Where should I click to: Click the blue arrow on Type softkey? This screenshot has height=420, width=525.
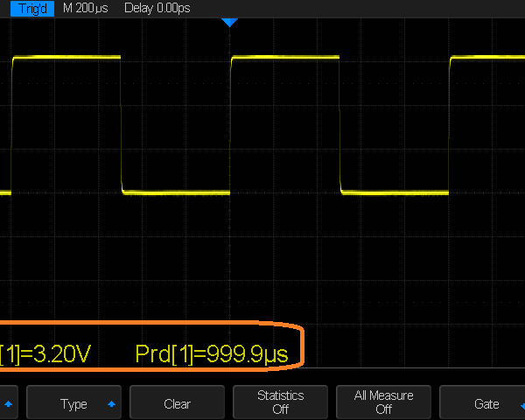[x=111, y=404]
